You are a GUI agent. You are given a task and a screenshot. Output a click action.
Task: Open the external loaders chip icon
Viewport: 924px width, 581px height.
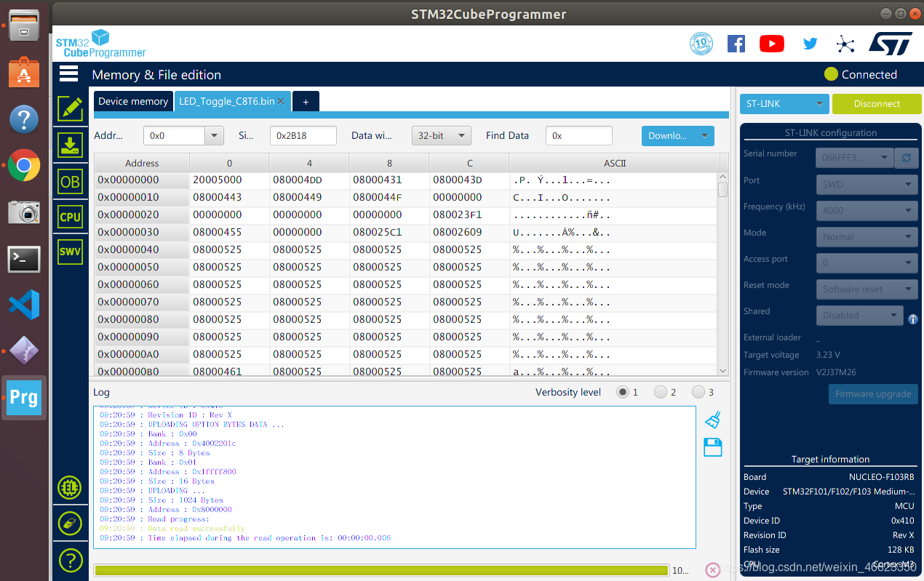[x=70, y=487]
